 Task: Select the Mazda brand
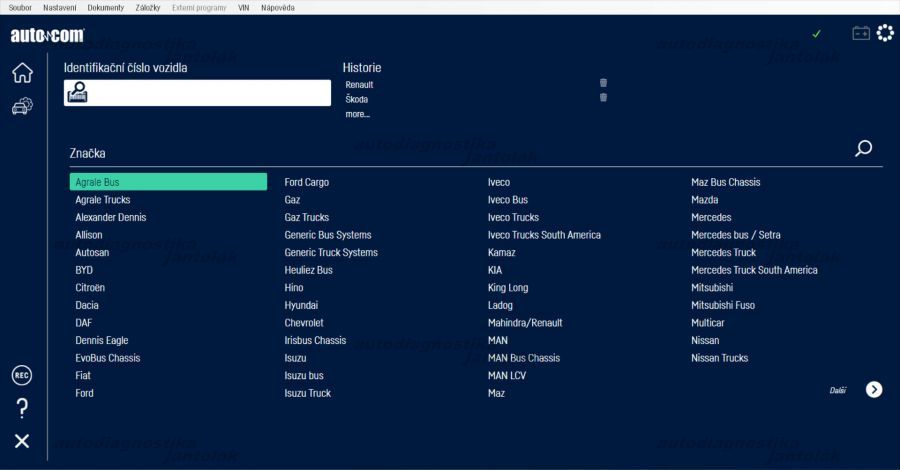705,200
